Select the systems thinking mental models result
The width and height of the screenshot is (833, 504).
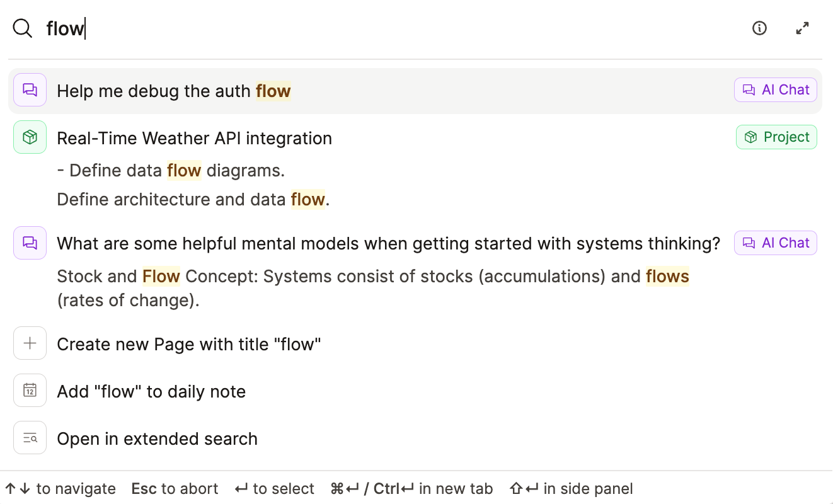point(389,243)
